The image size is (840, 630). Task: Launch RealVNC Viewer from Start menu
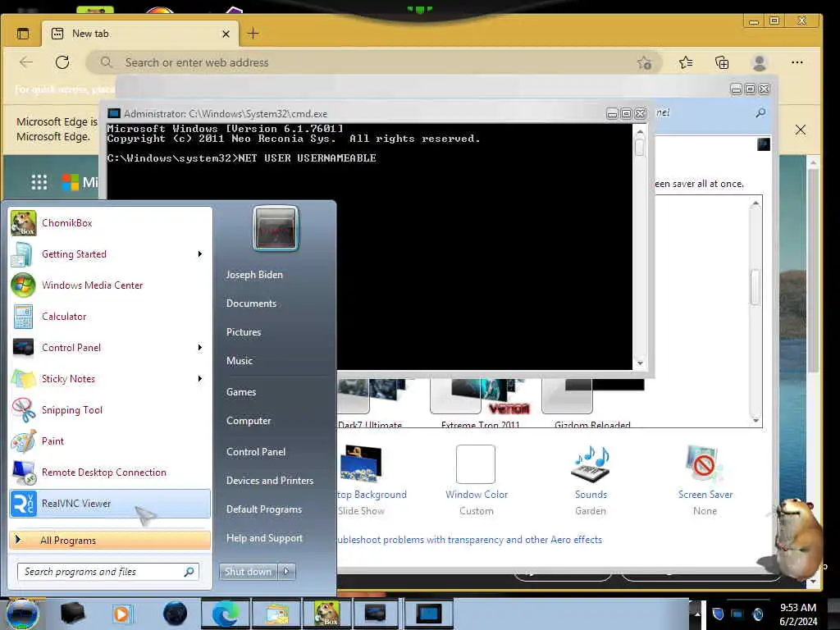[110, 504]
